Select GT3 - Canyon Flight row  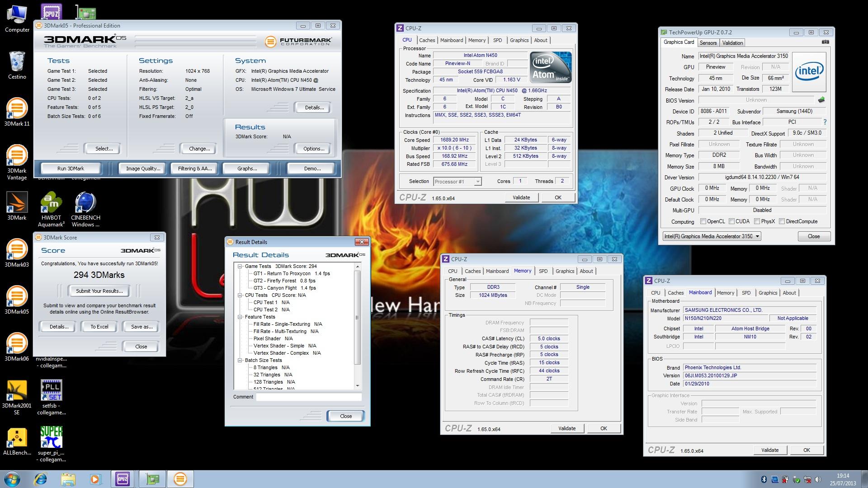coord(284,288)
